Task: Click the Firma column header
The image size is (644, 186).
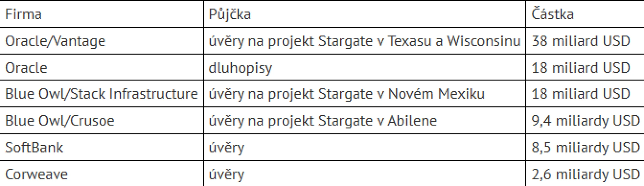Action: (24, 14)
